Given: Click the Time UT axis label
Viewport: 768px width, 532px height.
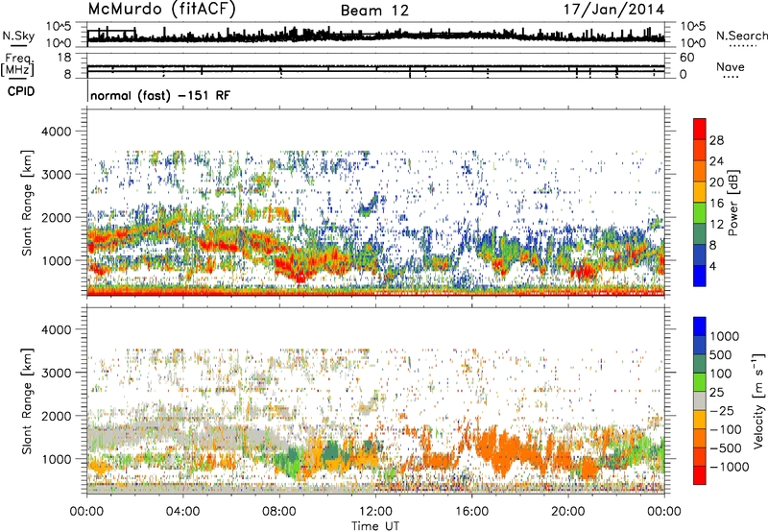Looking at the screenshot, I should click(375, 526).
